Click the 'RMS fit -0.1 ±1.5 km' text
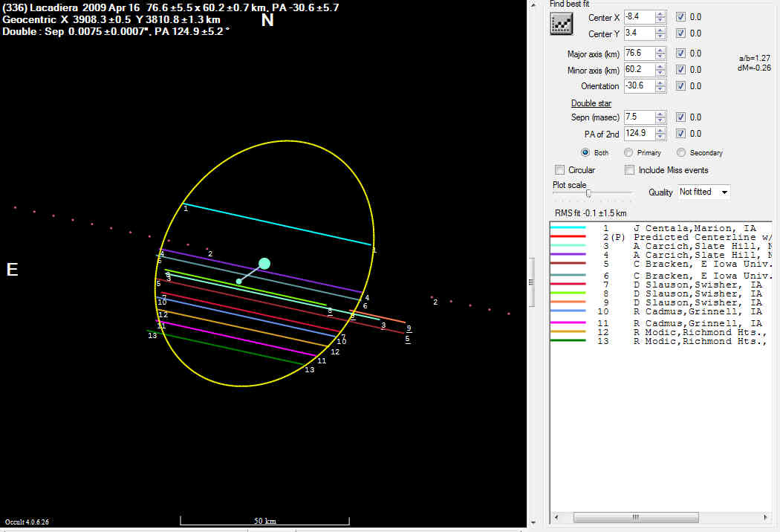The width and height of the screenshot is (780, 532). 591,213
